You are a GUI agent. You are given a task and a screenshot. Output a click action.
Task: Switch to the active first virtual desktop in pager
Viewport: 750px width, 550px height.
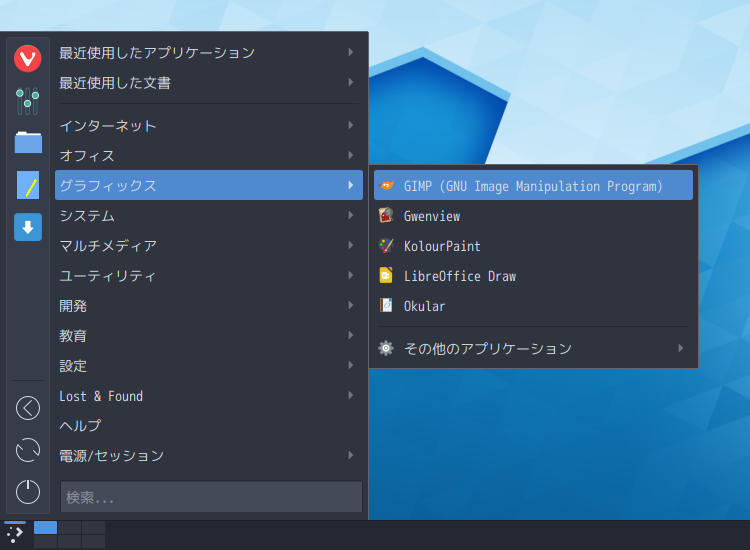coord(45,528)
